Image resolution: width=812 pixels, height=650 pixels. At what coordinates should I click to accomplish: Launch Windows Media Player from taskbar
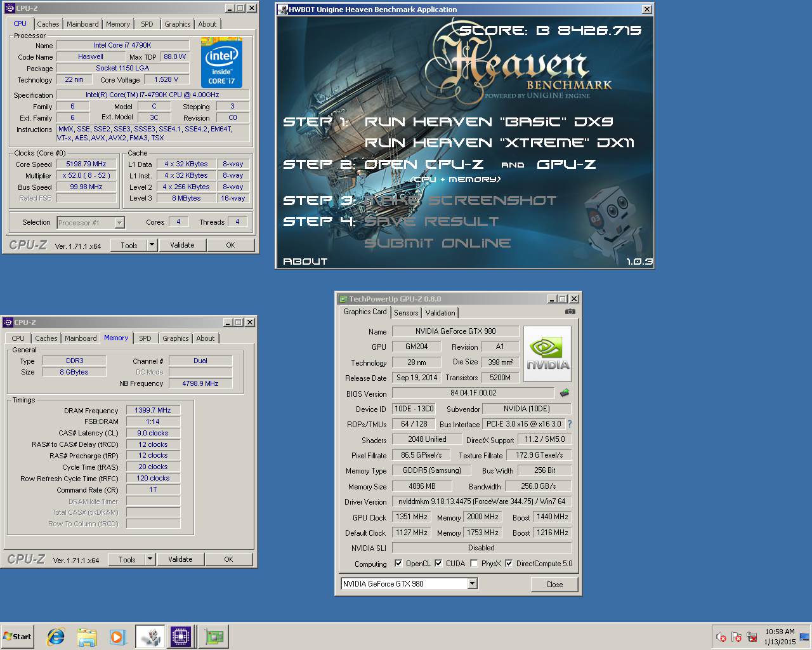[x=117, y=637]
